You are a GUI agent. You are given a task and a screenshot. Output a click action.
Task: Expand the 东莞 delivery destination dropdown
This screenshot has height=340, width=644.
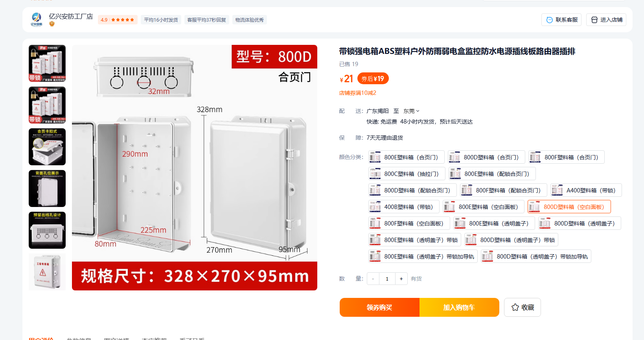pos(411,111)
